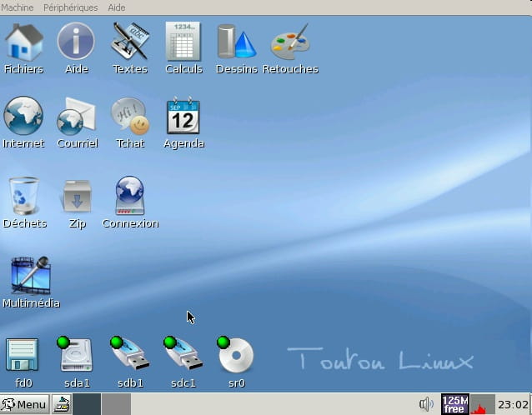Open the Menu button in taskbar

pyautogui.click(x=24, y=404)
